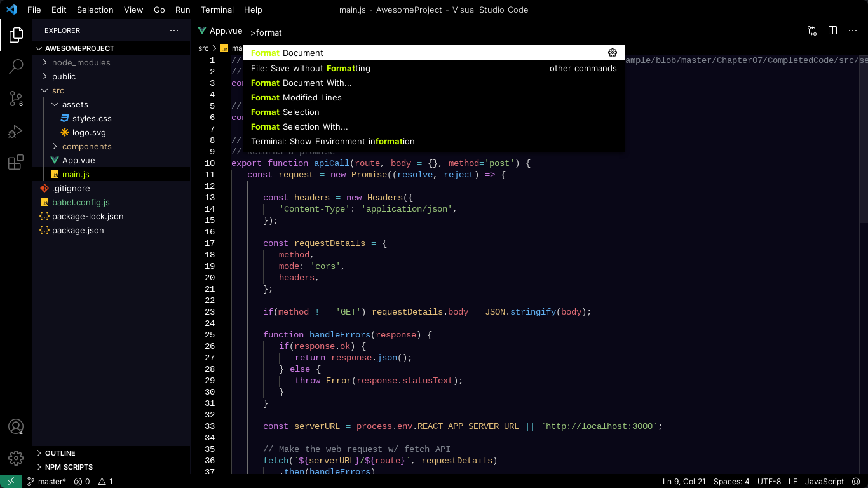Image resolution: width=868 pixels, height=488 pixels.
Task: Click the command palette input field
Action: (434, 32)
